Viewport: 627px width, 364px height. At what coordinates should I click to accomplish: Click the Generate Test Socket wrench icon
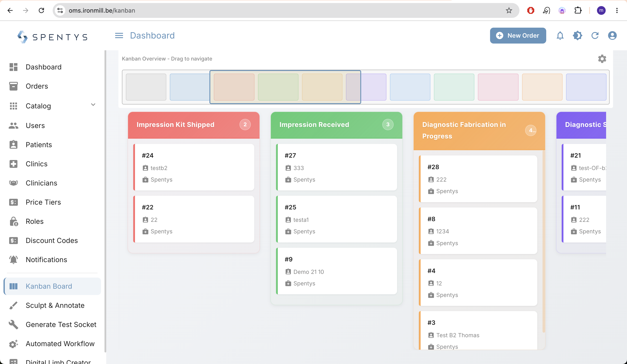click(13, 324)
